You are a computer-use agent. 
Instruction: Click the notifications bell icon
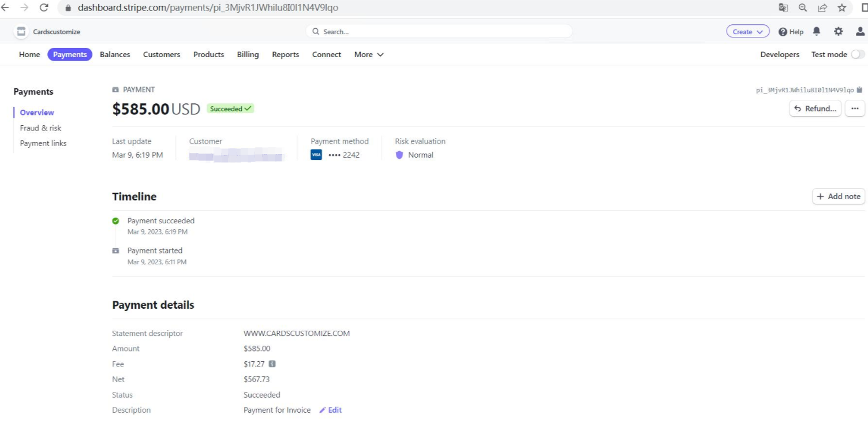click(x=816, y=32)
